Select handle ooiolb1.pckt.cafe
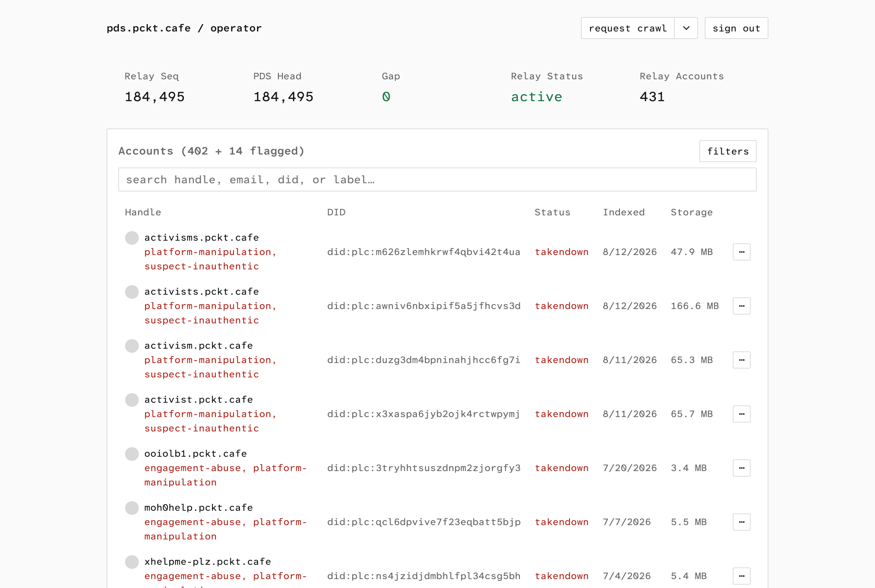 coord(196,454)
